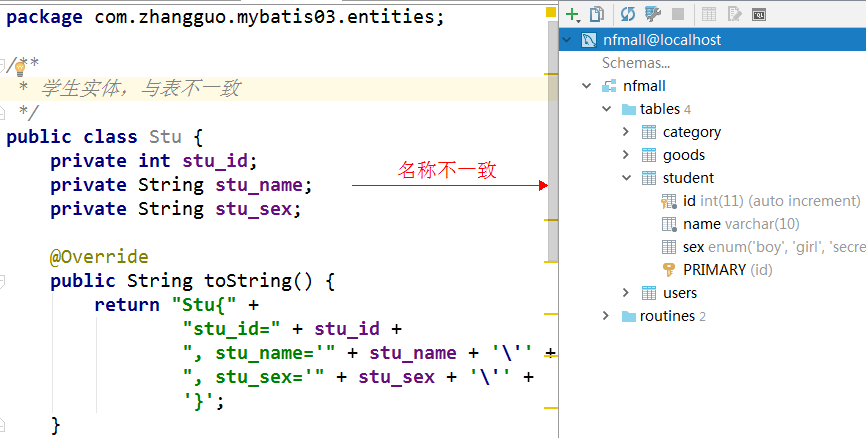Screen dimensions: 866x438
Task: Click the routines folder icon
Action: tap(629, 316)
